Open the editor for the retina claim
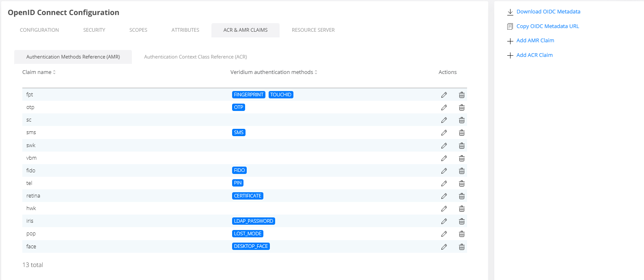The image size is (644, 280). 444,196
